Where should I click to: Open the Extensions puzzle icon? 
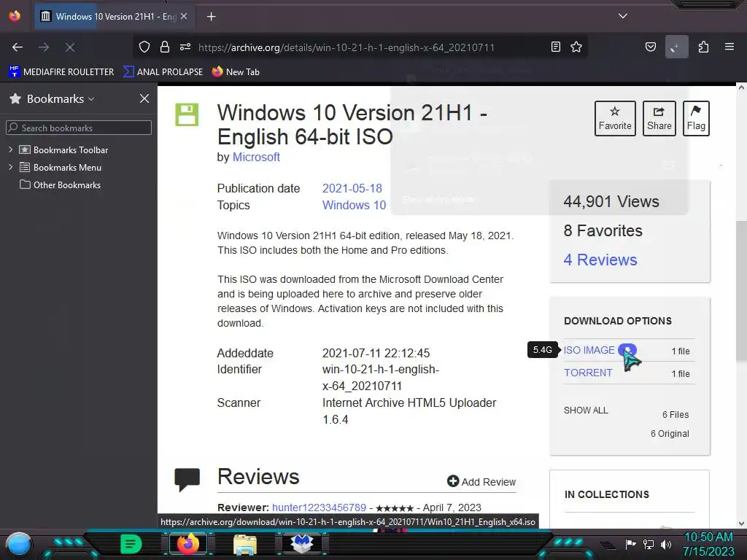point(703,47)
